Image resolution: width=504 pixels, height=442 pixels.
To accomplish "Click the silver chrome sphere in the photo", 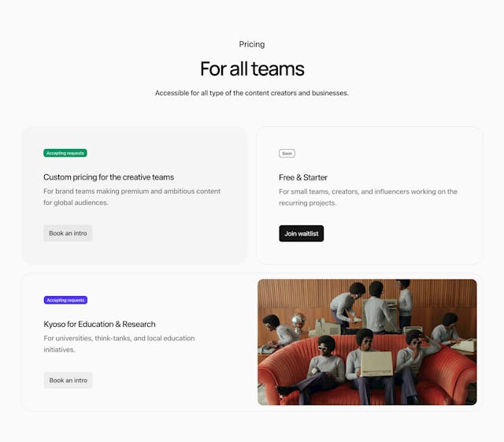I will 299,321.
